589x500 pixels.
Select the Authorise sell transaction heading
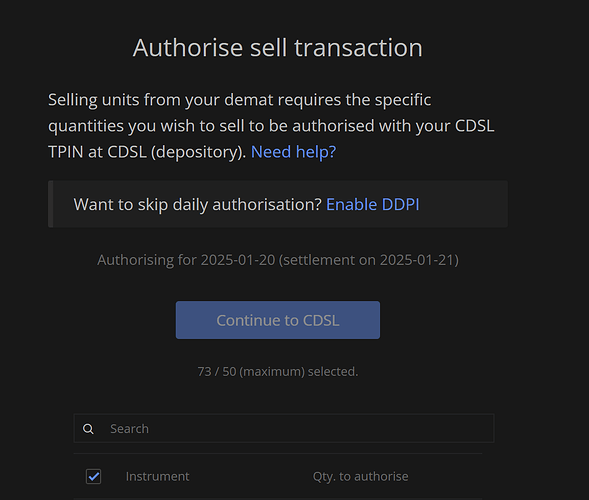[x=278, y=48]
